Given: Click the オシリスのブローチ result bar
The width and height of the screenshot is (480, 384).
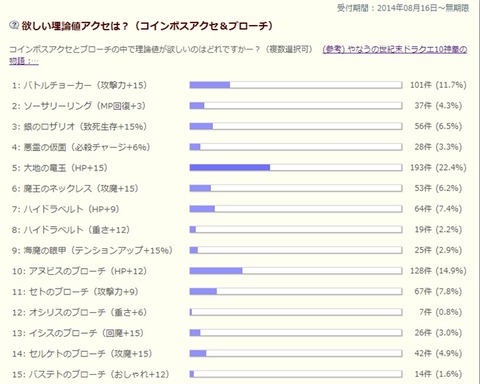Looking at the screenshot, I should coord(296,312).
